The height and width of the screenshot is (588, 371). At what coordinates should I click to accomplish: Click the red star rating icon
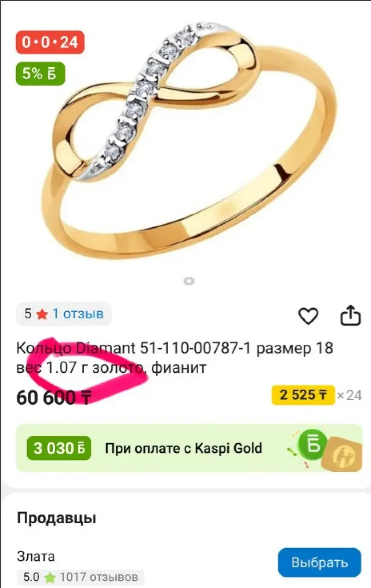[x=42, y=314]
